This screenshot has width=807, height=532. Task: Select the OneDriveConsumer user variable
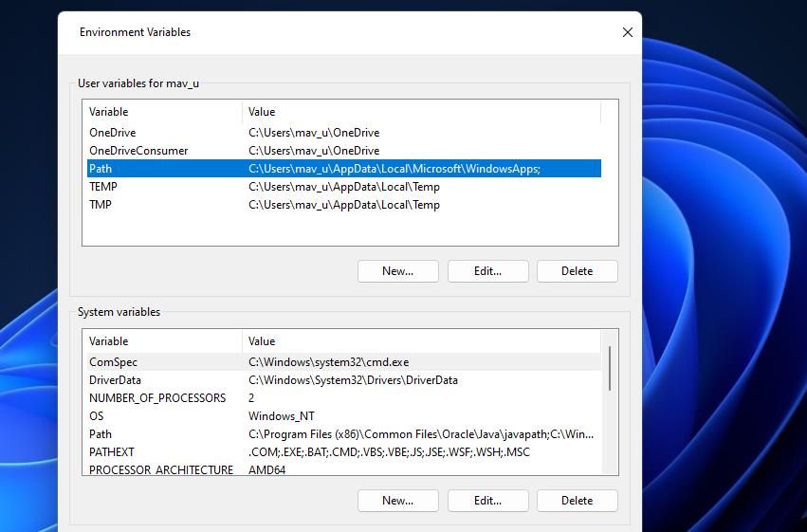click(344, 151)
